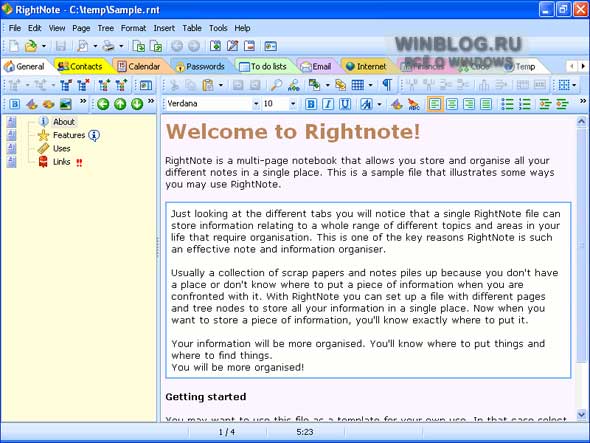This screenshot has width=590, height=443.
Task: Open dropdown arrow next to open folder icon
Action: click(44, 46)
